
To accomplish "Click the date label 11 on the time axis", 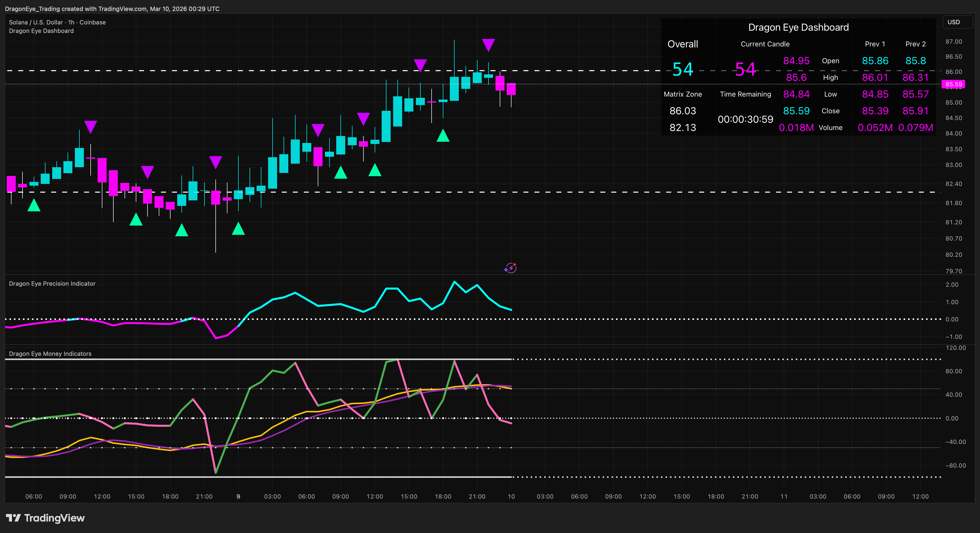I will pos(784,497).
